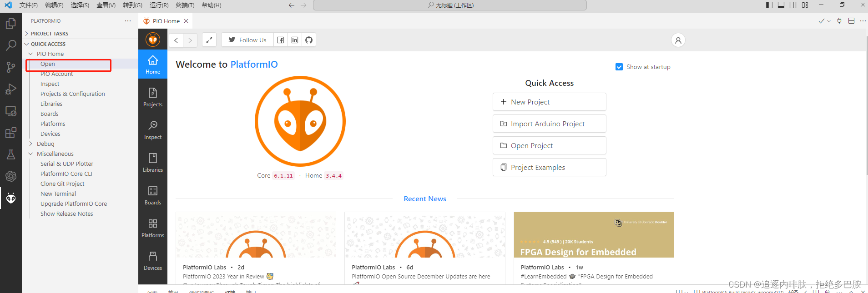
Task: Open the 选择(S) menu
Action: coord(80,5)
